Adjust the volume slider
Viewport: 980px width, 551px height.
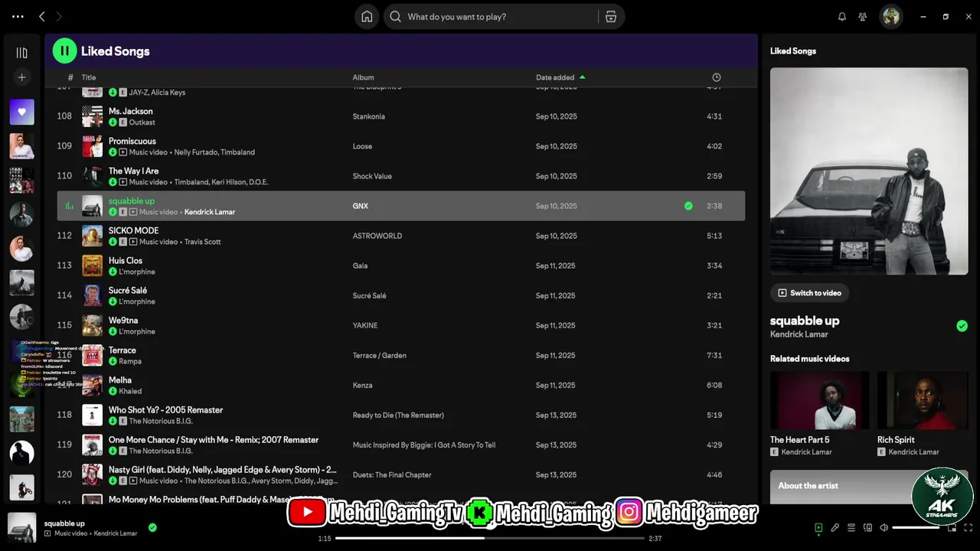click(x=916, y=527)
